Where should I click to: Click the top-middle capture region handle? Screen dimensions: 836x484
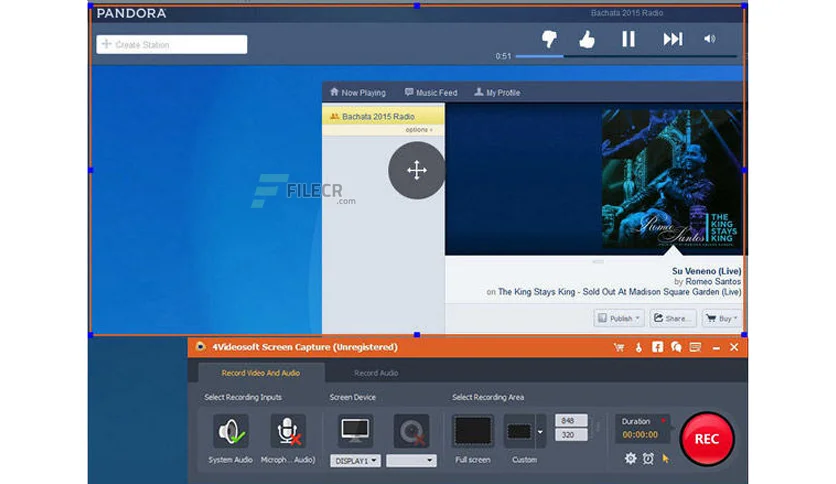tap(417, 5)
